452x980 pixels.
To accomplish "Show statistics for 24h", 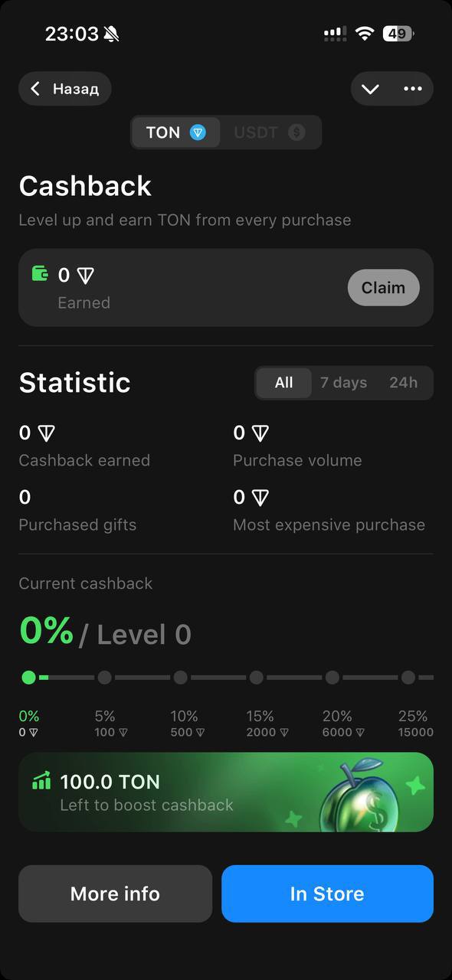I will pyautogui.click(x=403, y=383).
